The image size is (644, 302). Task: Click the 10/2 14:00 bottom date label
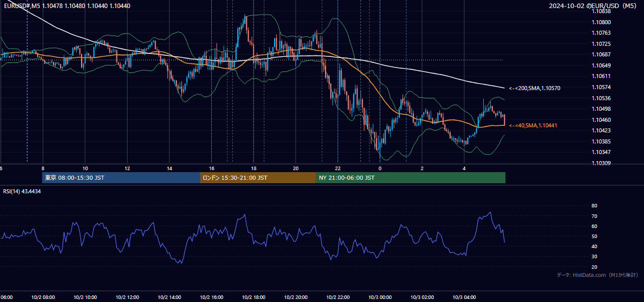(169, 297)
